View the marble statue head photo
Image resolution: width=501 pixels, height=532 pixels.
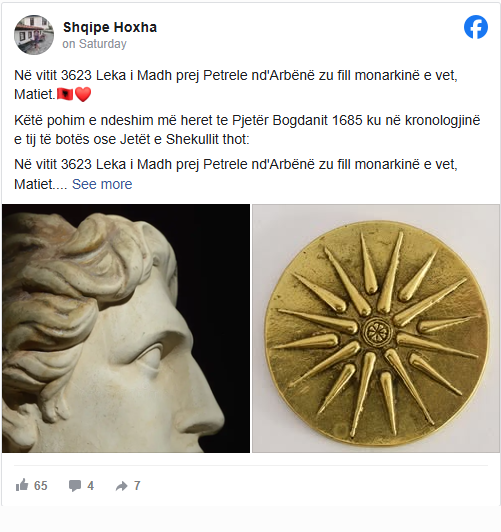click(126, 328)
